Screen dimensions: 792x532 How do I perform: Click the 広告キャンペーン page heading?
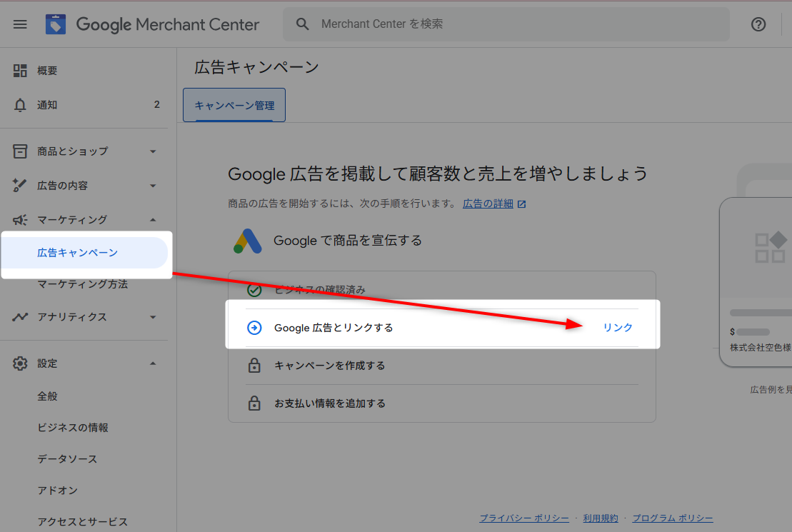[256, 67]
